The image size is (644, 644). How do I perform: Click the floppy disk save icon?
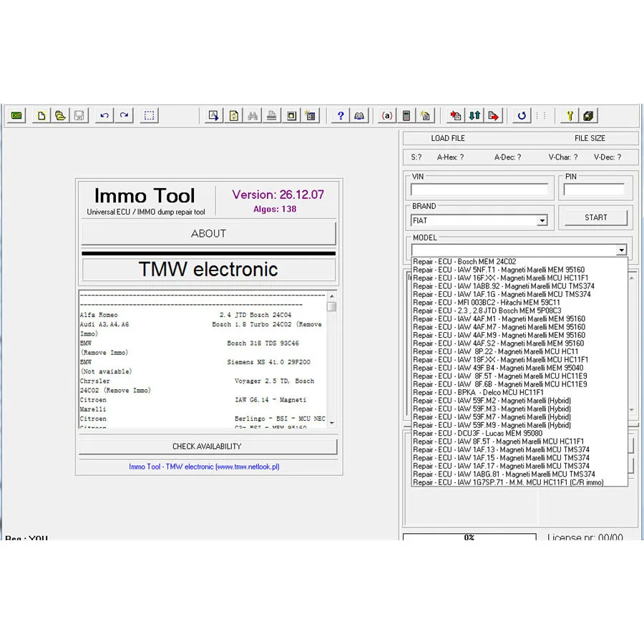click(79, 115)
